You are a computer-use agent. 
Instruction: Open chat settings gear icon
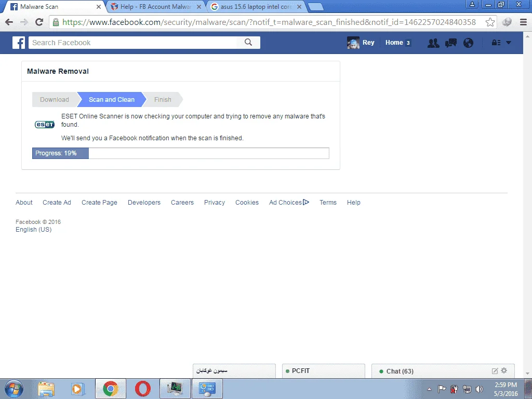[504, 370]
